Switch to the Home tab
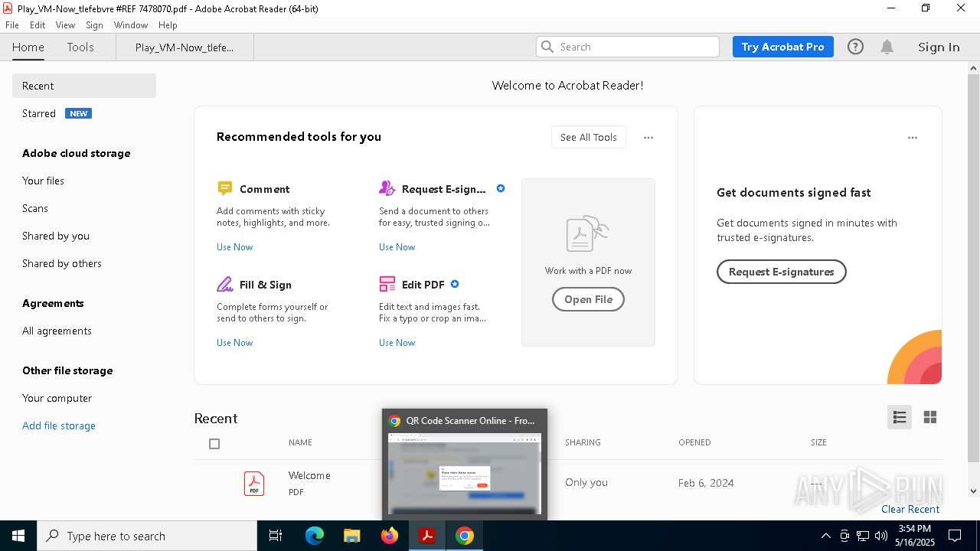Image resolution: width=980 pixels, height=551 pixels. click(28, 47)
